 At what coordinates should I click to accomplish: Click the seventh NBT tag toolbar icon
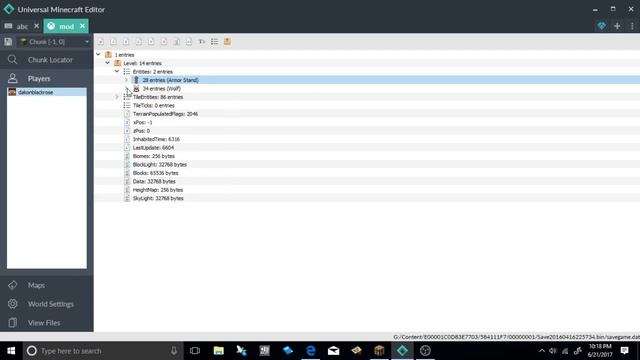pyautogui.click(x=177, y=42)
